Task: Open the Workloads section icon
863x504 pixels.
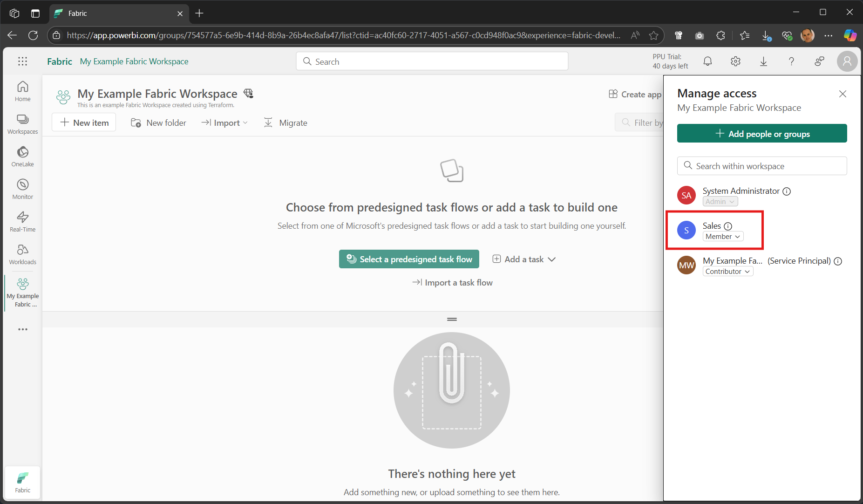Action: pos(22,253)
